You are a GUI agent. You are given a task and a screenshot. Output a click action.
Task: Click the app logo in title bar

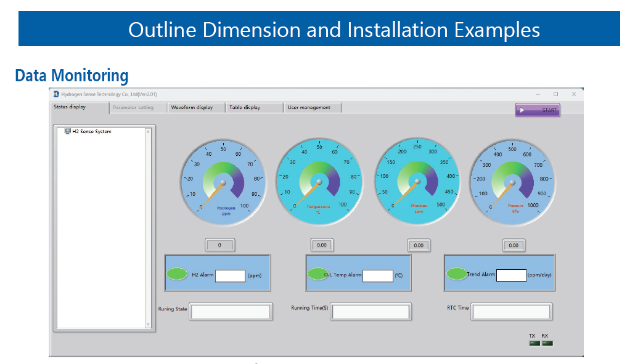[56, 94]
